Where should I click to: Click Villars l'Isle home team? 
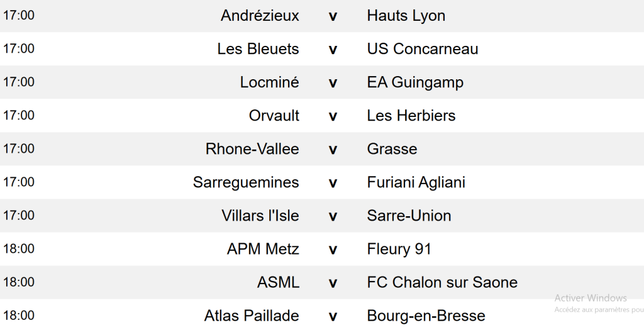pyautogui.click(x=260, y=216)
